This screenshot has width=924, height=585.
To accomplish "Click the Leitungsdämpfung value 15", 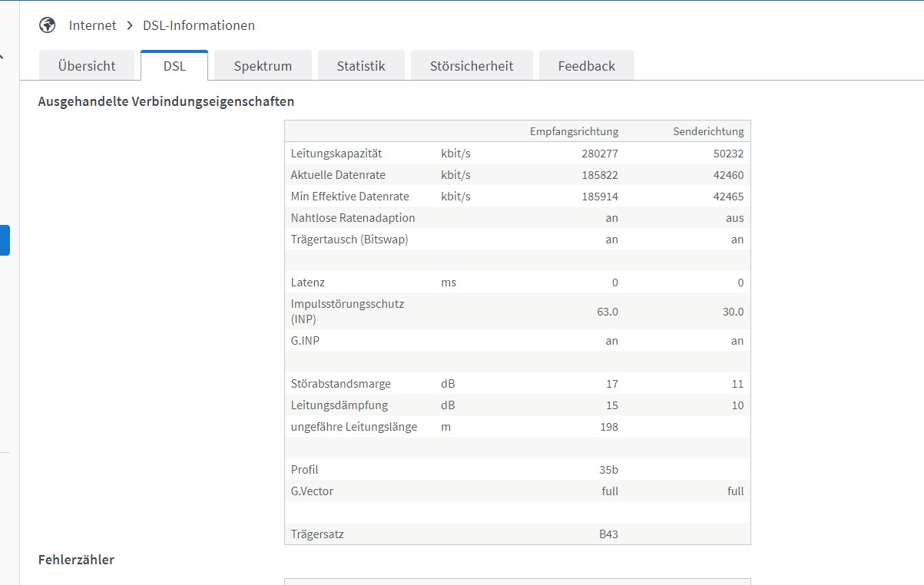I will [611, 405].
